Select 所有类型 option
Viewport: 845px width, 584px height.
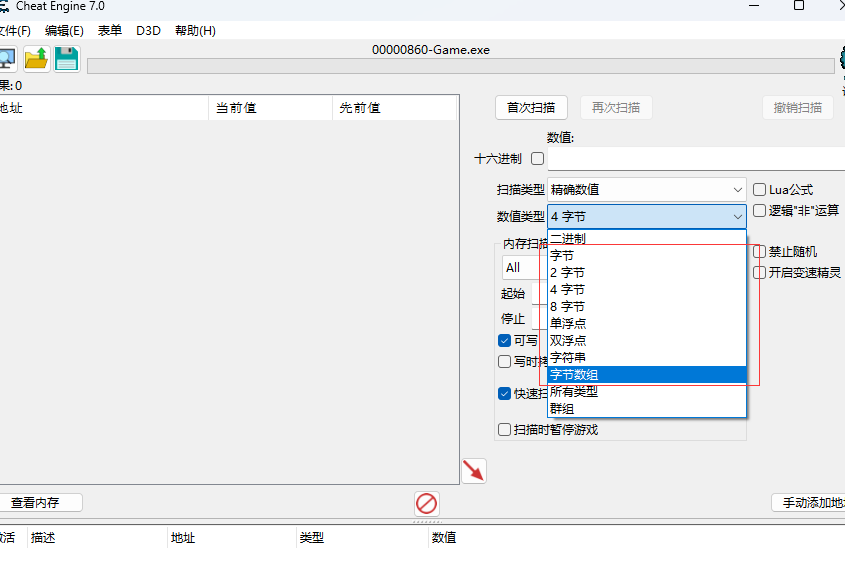click(x=647, y=392)
